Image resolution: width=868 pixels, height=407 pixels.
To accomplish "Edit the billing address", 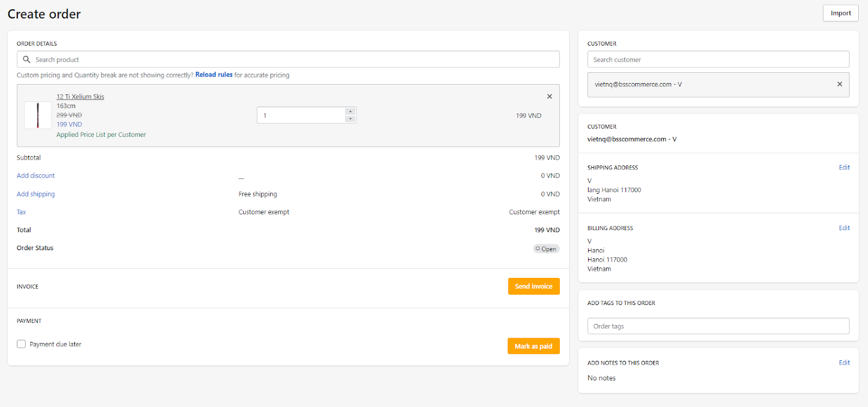I will click(x=844, y=228).
